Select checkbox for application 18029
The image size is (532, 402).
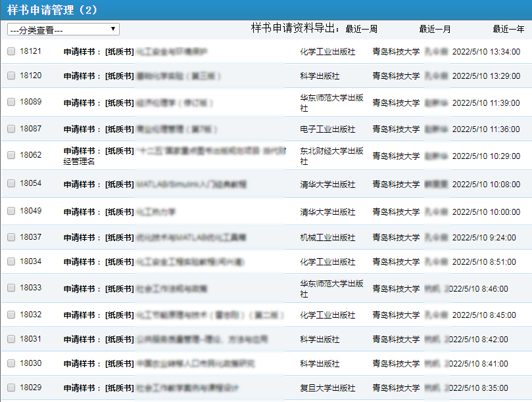tap(11, 388)
